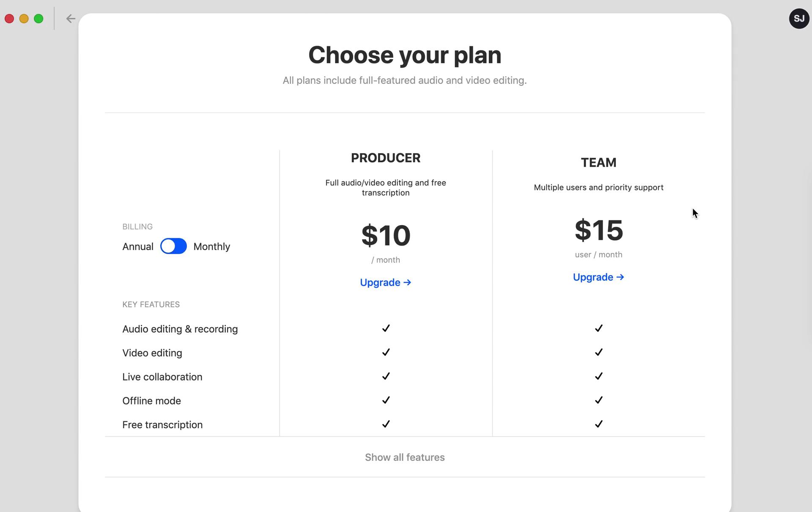Click the Team plan Upgrade arrow link
The width and height of the screenshot is (812, 512).
tap(598, 277)
